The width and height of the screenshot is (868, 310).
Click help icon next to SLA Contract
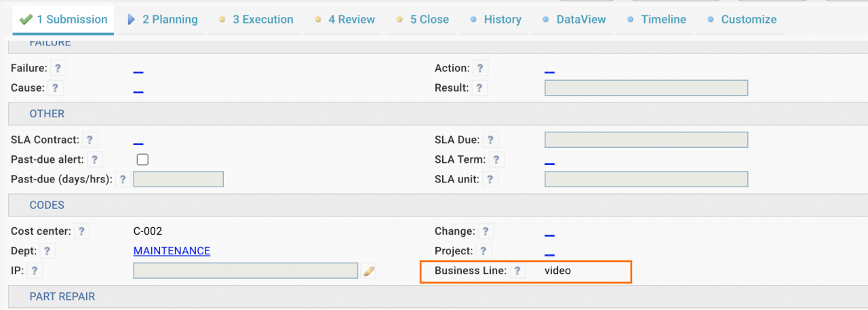tap(90, 140)
